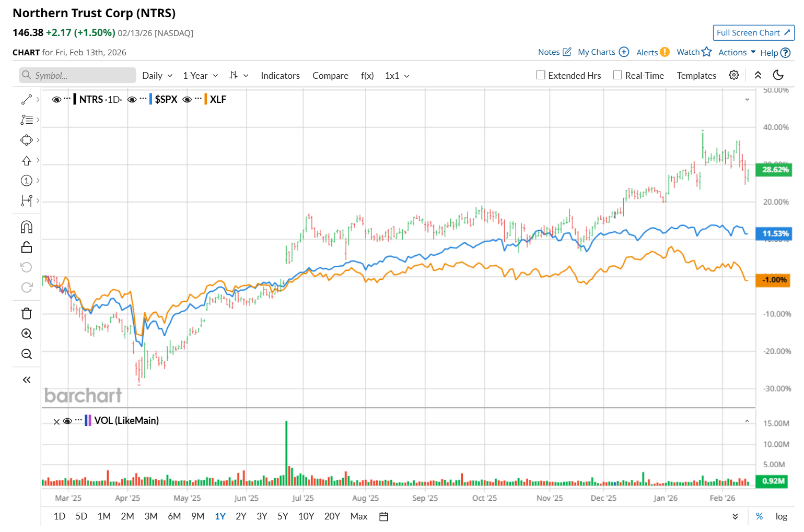Click the NTRS black color bar
The height and width of the screenshot is (532, 804).
coord(75,99)
